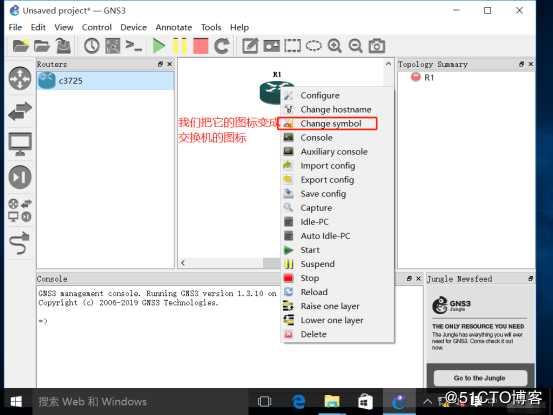553x415 pixels.
Task: Choose Reload in the context menu
Action: click(x=338, y=292)
